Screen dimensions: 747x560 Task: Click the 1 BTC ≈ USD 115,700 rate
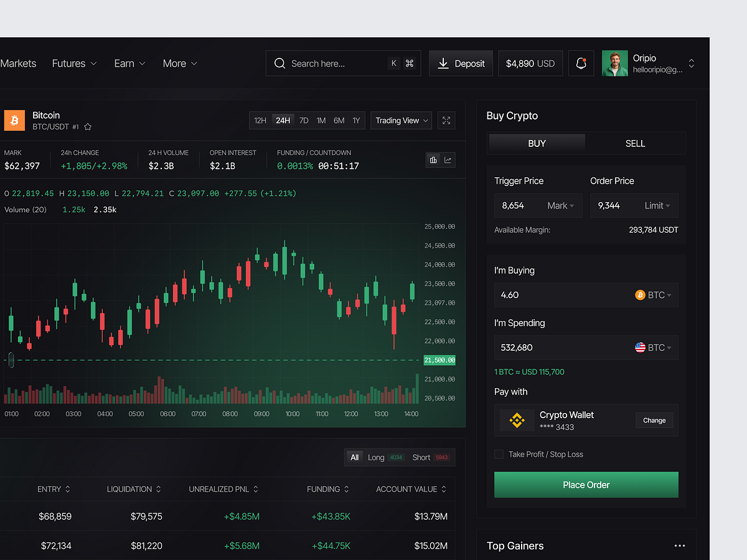pyautogui.click(x=529, y=372)
